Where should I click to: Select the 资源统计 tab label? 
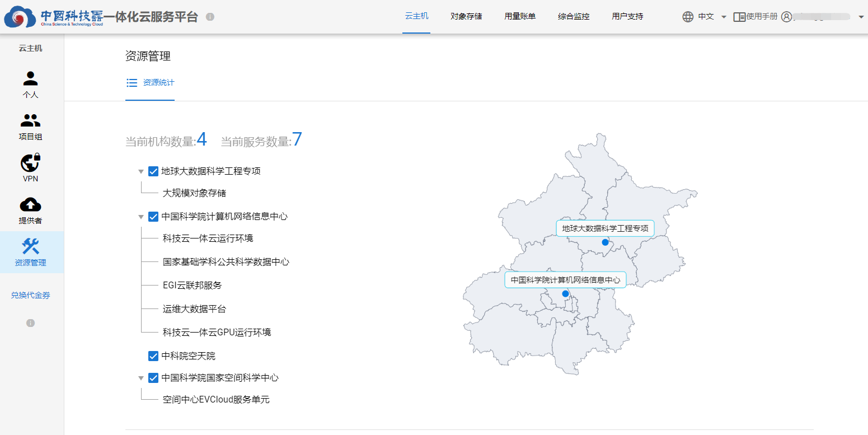pyautogui.click(x=159, y=82)
